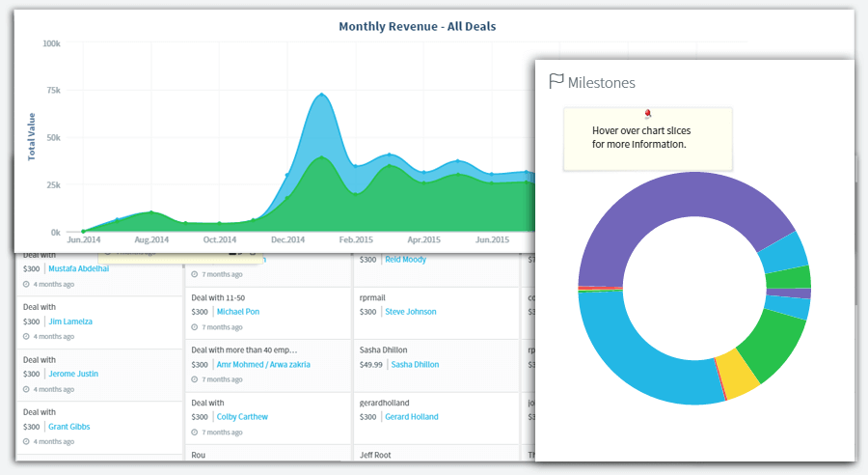Open Steve Johnson contact link
Viewport: 868px width, 475px height.
(410, 312)
